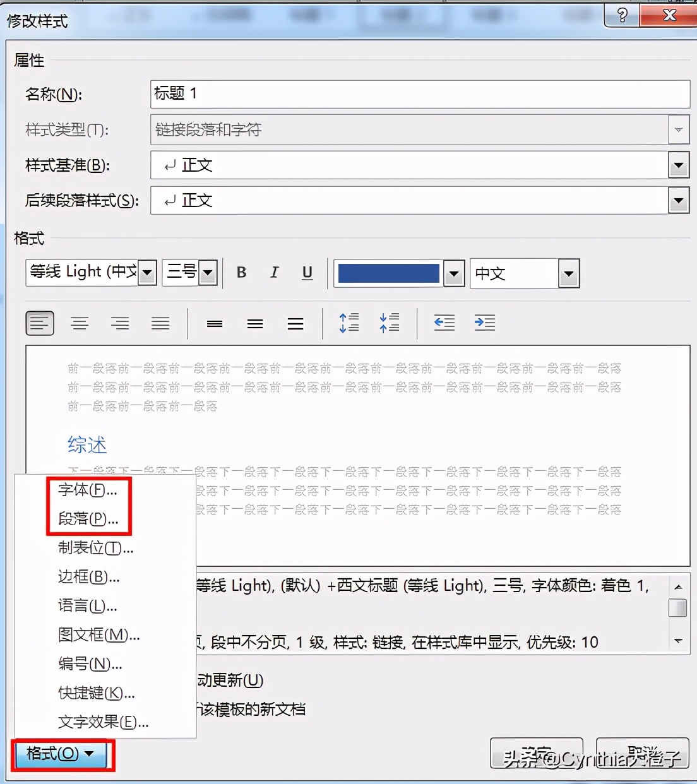Open the font size 三号 dropdown
The width and height of the screenshot is (697, 784).
(x=206, y=272)
